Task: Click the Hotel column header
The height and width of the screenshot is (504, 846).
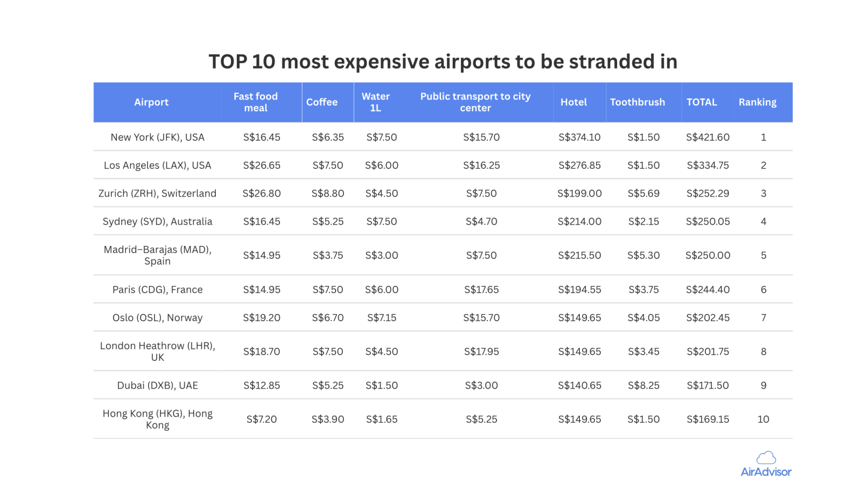Action: tap(573, 102)
